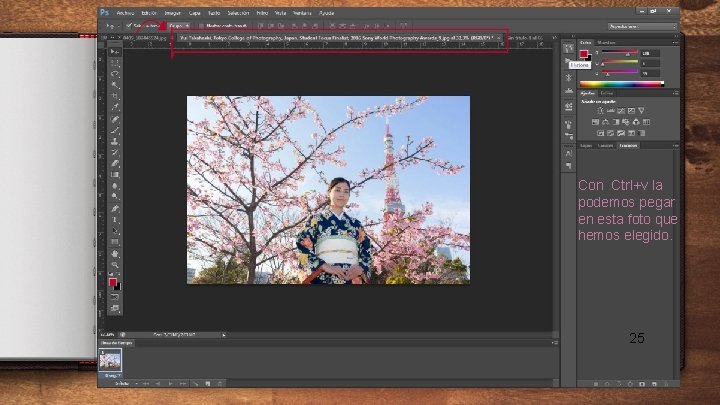
Task: Open the Paragraph panel icon in dock
Action: coord(568,166)
